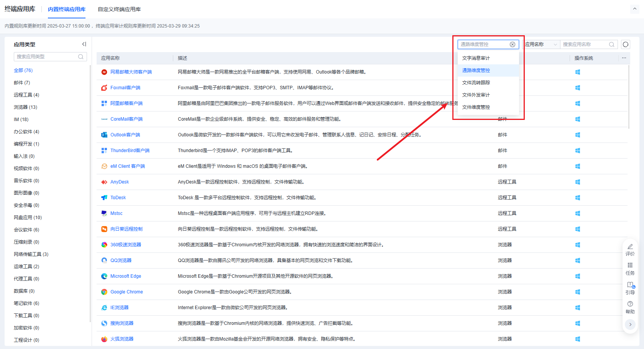
Task: Clear the 通路维度管控 filter selection
Action: [x=512, y=44]
